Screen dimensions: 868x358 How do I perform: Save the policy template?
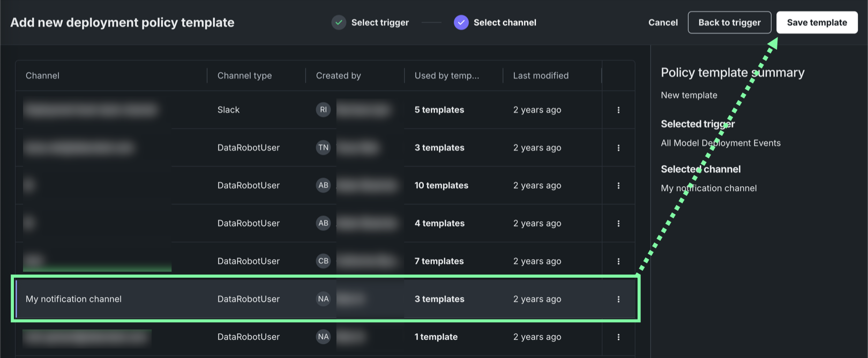coord(817,22)
